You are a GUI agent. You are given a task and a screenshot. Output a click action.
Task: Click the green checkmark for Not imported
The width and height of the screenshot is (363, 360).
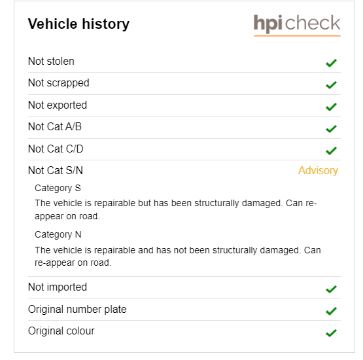point(331,289)
